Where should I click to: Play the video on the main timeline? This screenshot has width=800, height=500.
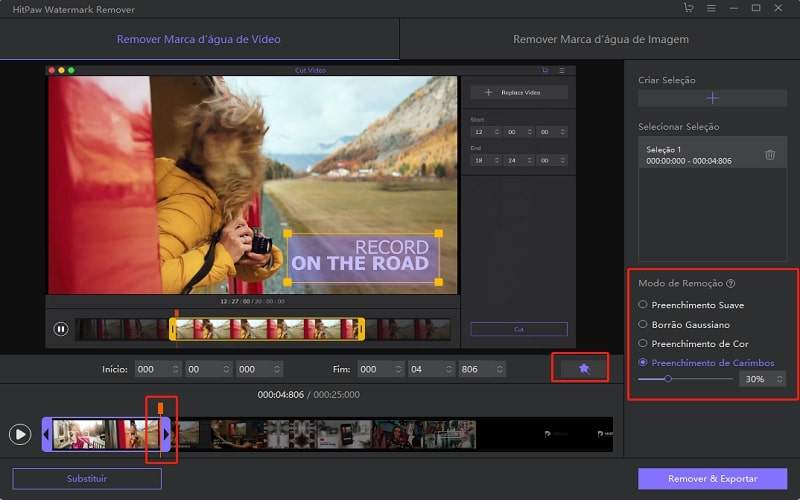pos(20,434)
